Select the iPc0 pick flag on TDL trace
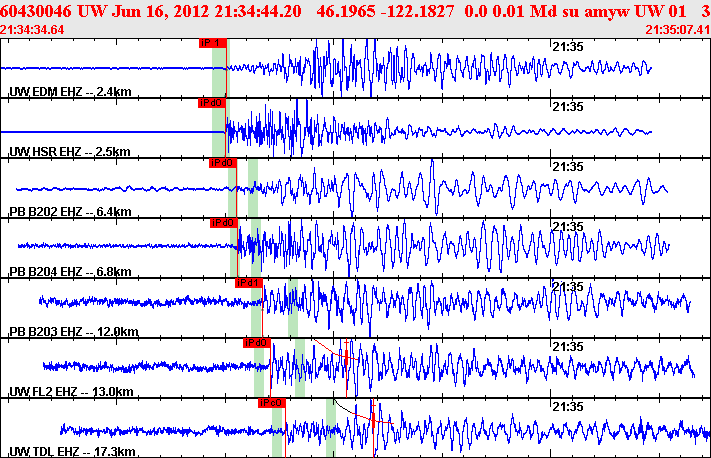The image size is (711, 458). (x=272, y=403)
